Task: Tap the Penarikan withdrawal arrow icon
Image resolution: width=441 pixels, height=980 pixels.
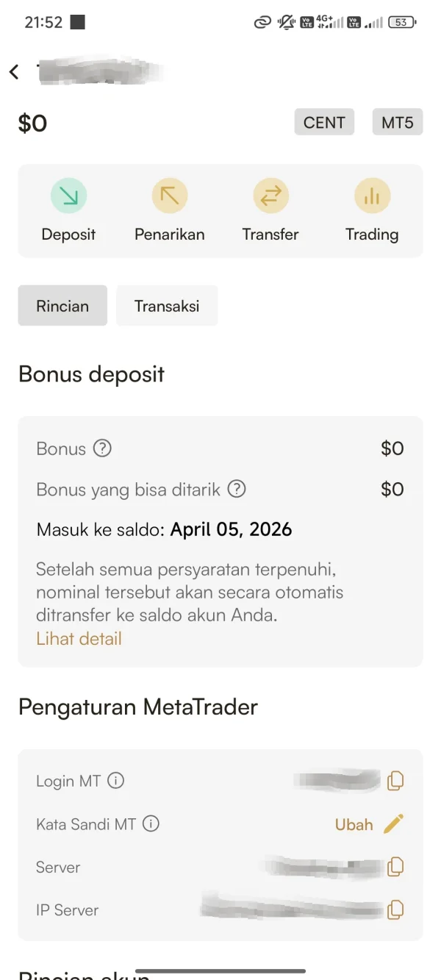Action: point(170,196)
